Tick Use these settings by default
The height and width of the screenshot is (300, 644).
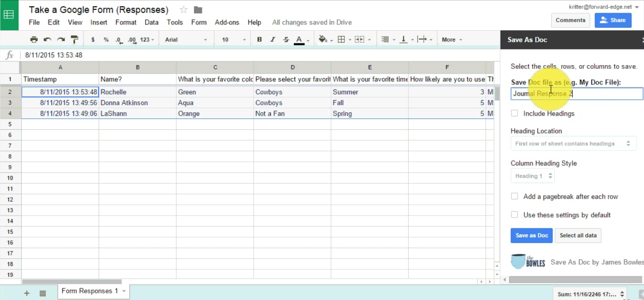(x=515, y=215)
